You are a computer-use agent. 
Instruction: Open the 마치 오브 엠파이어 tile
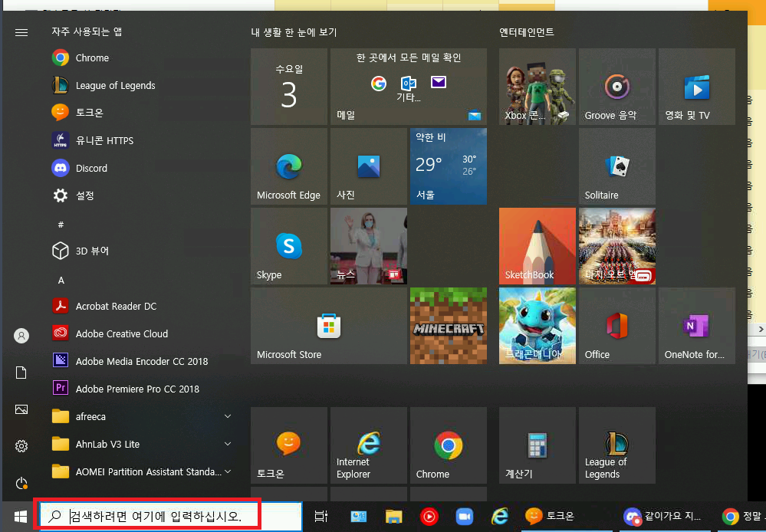click(x=617, y=246)
